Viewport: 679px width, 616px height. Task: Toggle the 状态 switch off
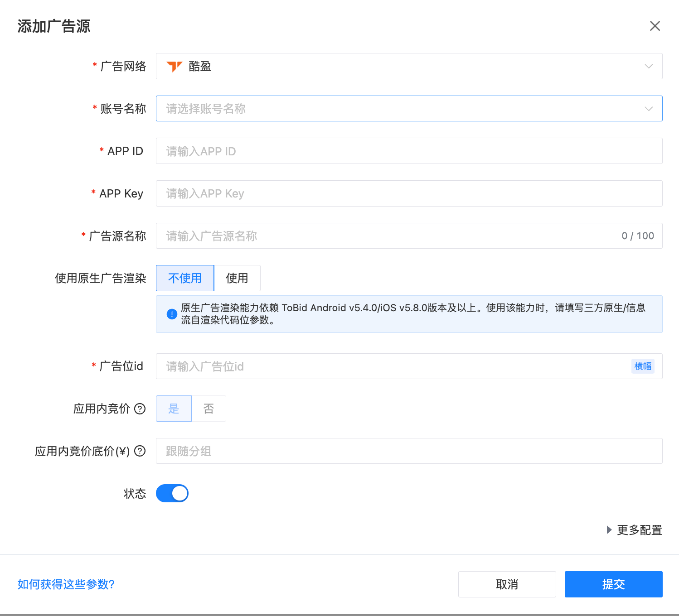172,493
